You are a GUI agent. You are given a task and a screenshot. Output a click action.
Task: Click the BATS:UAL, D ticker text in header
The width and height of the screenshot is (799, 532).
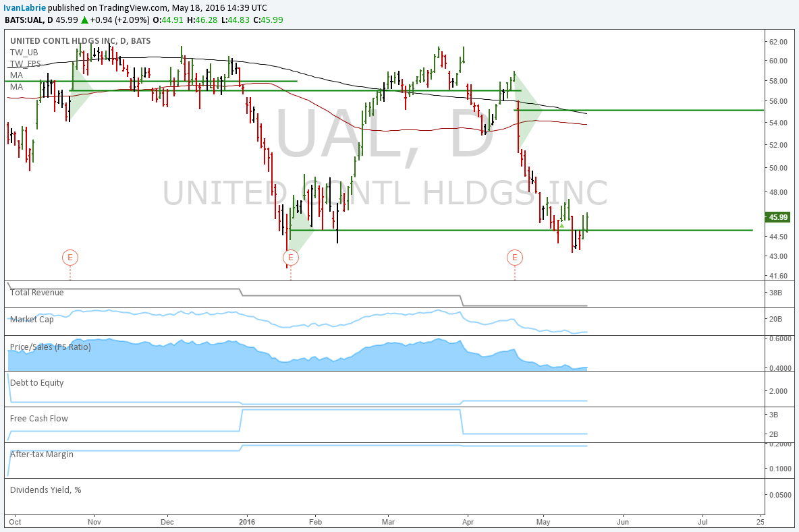click(x=28, y=20)
